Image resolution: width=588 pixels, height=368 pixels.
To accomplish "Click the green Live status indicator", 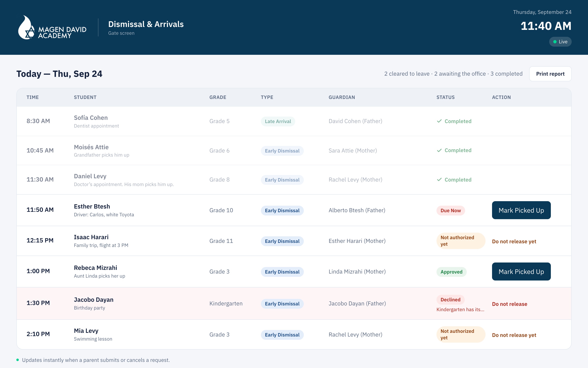I will (x=560, y=42).
